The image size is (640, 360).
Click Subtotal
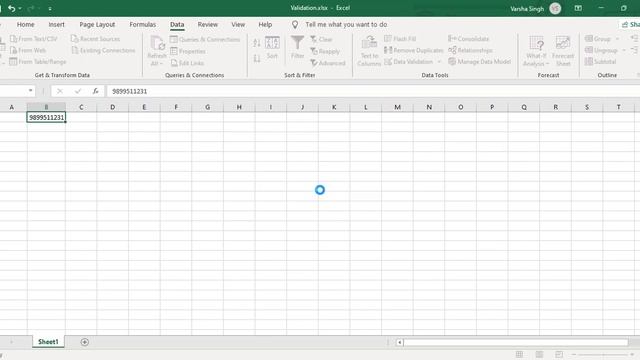(x=600, y=62)
